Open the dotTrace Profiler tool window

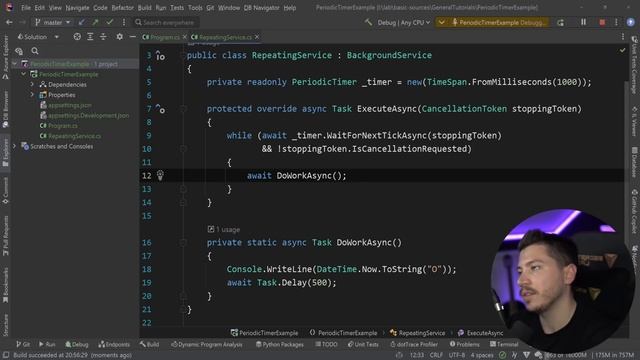click(x=414, y=344)
